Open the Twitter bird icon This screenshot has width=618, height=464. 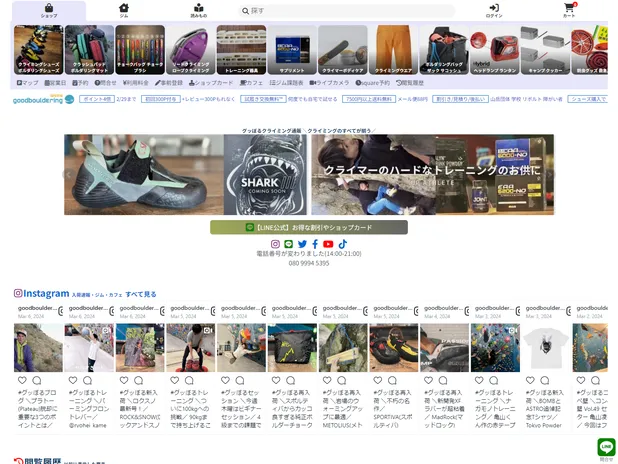click(302, 244)
